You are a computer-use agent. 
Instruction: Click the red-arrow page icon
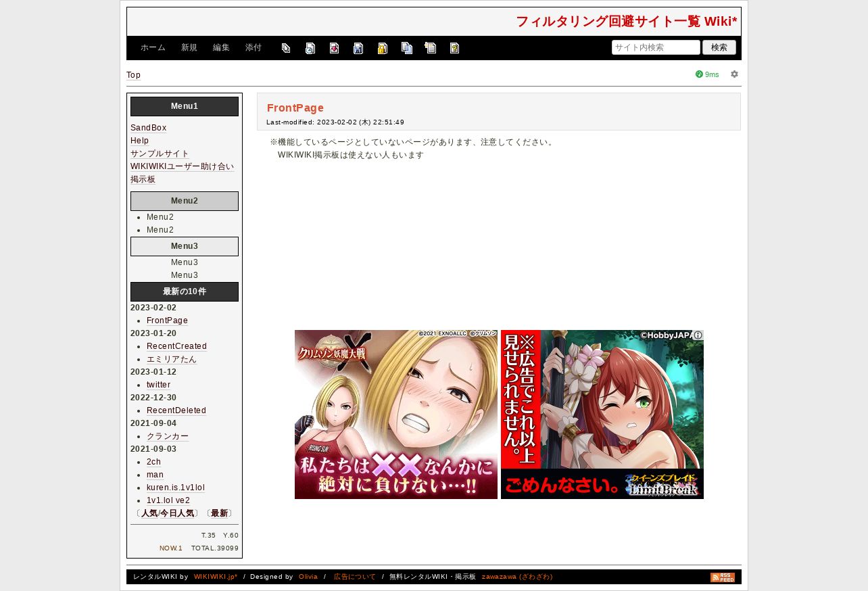click(x=334, y=48)
